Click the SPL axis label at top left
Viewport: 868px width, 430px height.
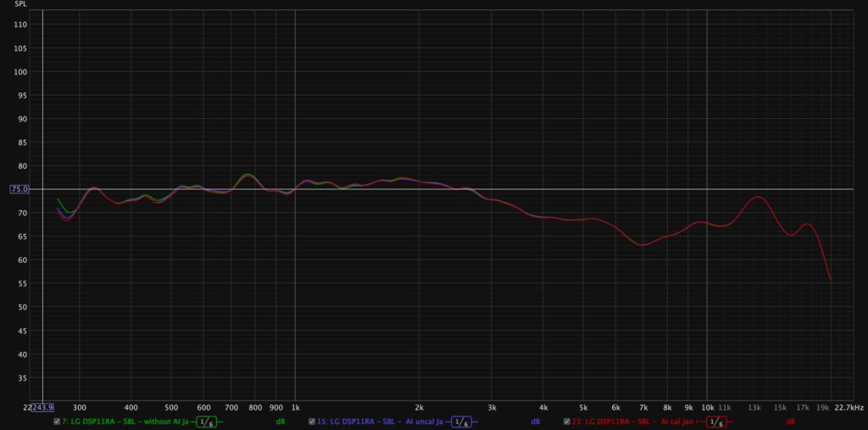[20, 4]
